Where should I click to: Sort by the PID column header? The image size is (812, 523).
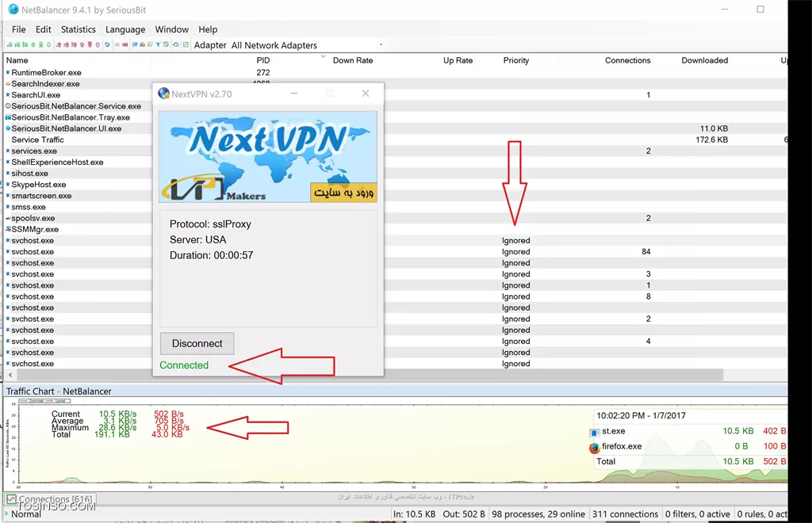point(263,60)
